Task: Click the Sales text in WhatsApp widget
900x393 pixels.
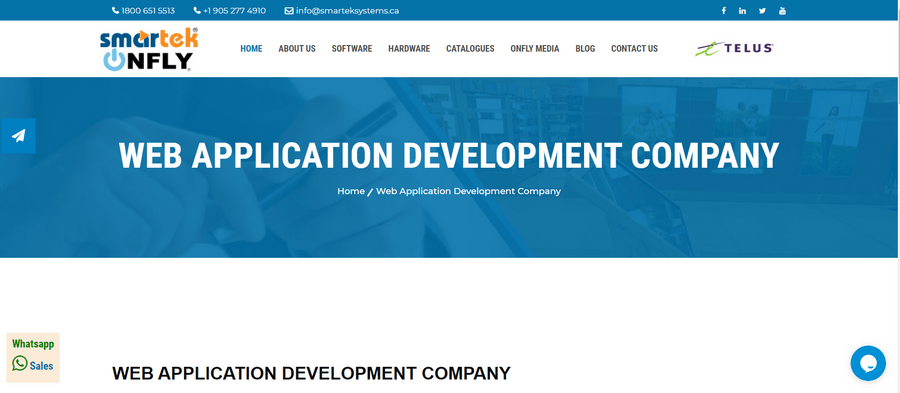Action: (41, 365)
